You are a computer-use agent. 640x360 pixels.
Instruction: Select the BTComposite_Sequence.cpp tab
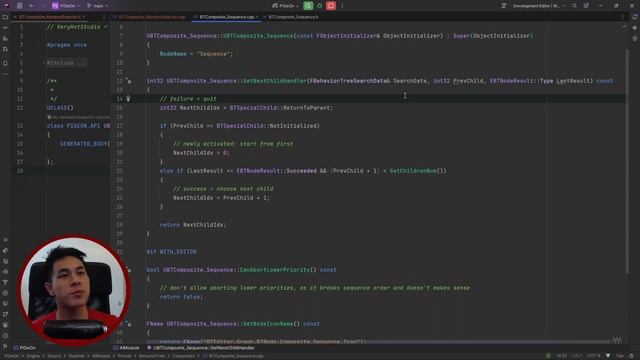pyautogui.click(x=226, y=17)
